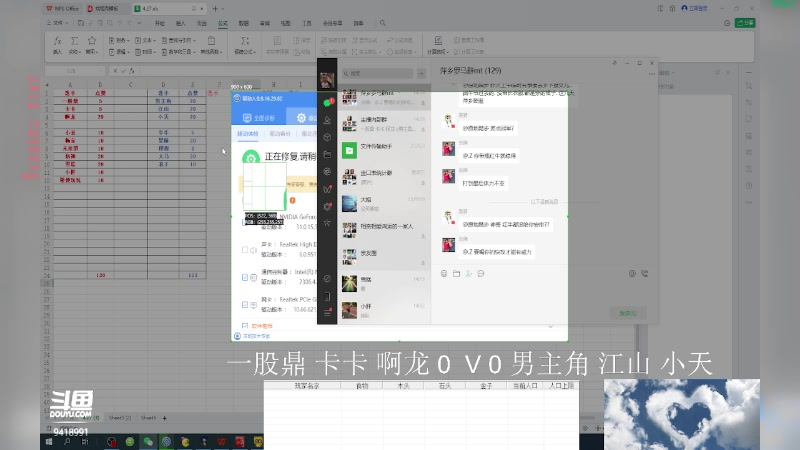Open WeChat files folder icon in sidebar
Viewport: 800px width, 450px height.
pyautogui.click(x=327, y=154)
